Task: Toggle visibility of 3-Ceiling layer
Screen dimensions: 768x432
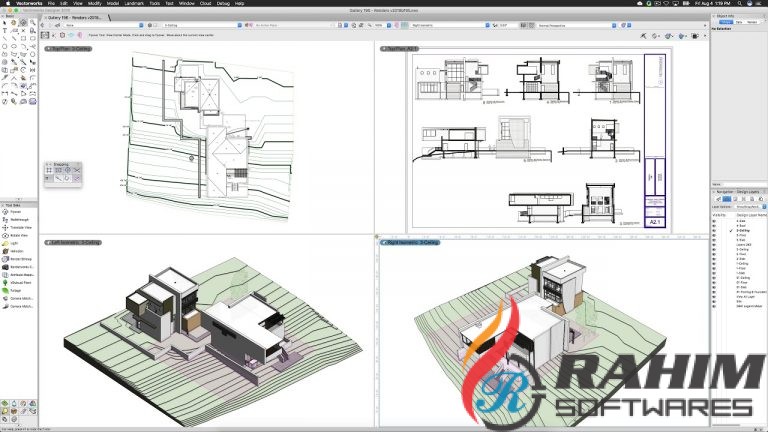Action: [x=714, y=231]
